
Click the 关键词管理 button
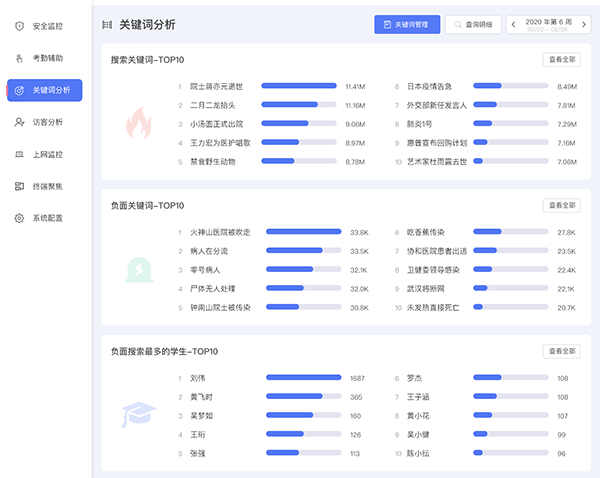click(x=407, y=24)
